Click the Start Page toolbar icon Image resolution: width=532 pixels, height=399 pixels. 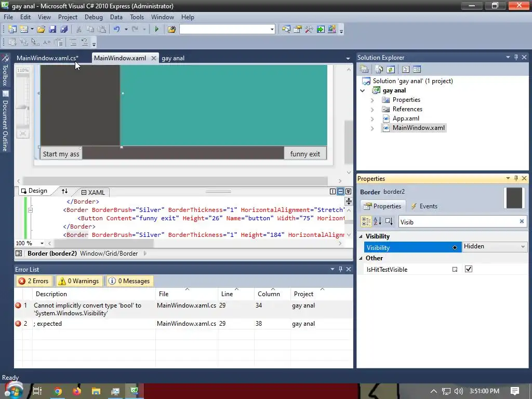coord(320,29)
